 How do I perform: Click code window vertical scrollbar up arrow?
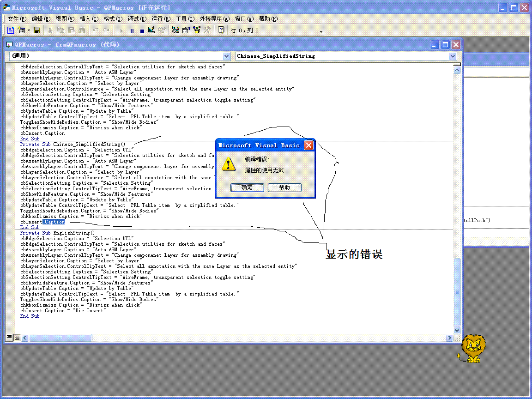click(457, 70)
